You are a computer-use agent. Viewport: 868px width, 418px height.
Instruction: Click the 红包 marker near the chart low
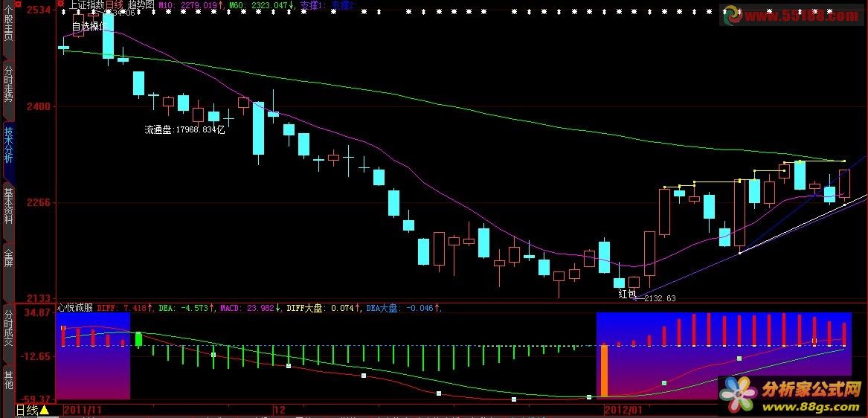click(x=627, y=294)
